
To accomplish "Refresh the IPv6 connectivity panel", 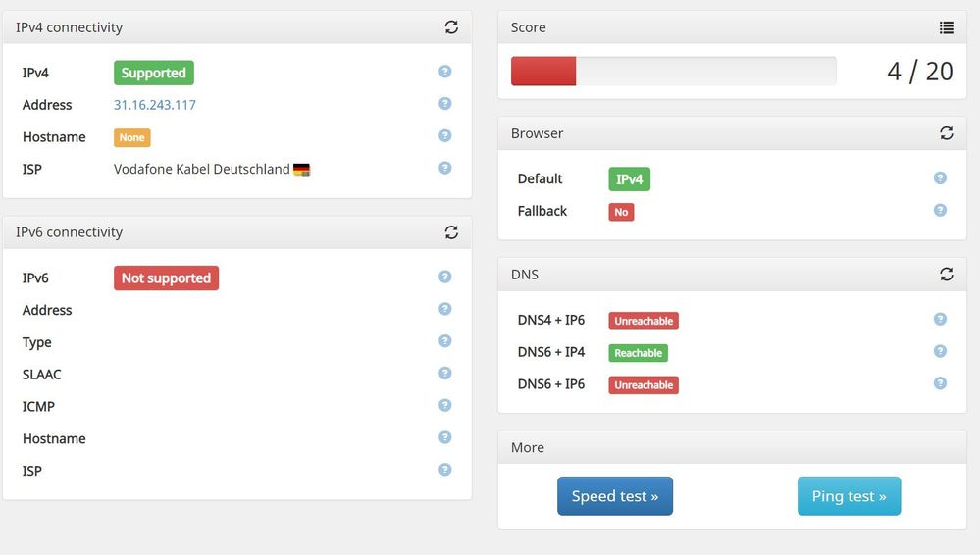I will click(451, 231).
